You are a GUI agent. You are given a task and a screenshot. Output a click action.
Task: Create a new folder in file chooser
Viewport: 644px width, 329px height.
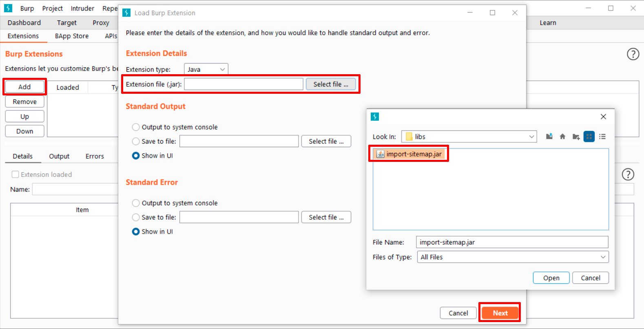pyautogui.click(x=576, y=137)
